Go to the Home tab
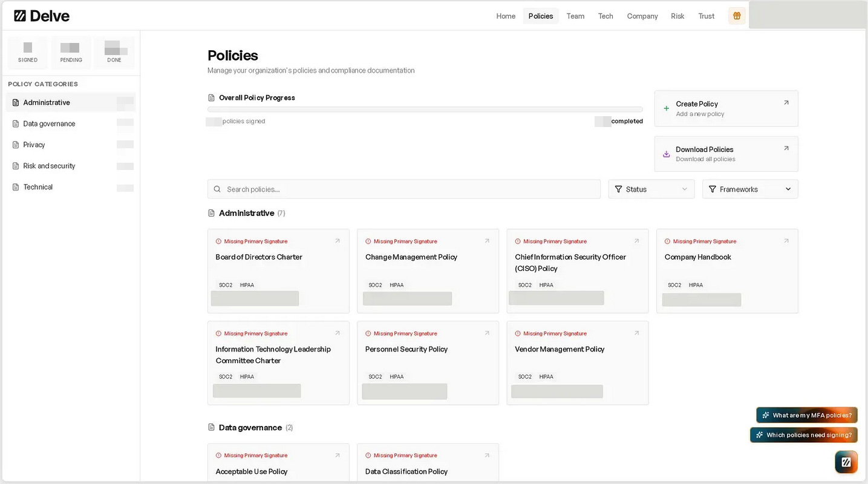 point(506,16)
